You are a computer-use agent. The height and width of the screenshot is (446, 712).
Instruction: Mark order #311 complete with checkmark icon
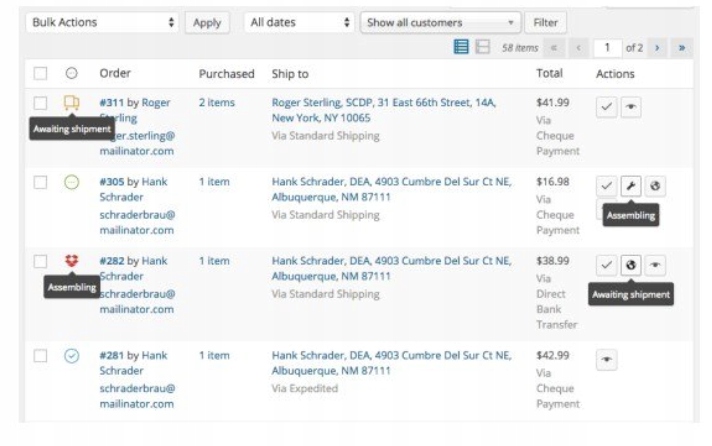[606, 107]
